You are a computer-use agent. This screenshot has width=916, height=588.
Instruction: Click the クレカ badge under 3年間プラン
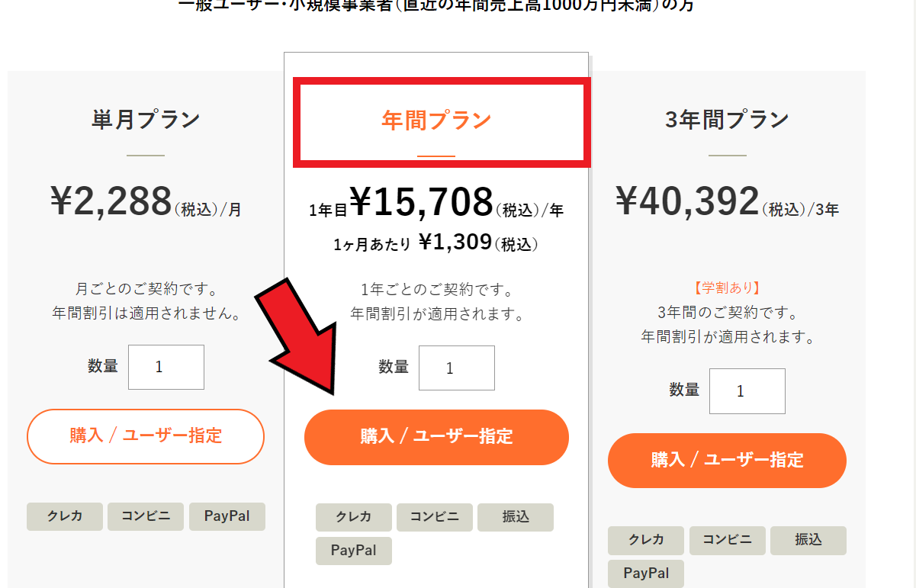tap(645, 541)
